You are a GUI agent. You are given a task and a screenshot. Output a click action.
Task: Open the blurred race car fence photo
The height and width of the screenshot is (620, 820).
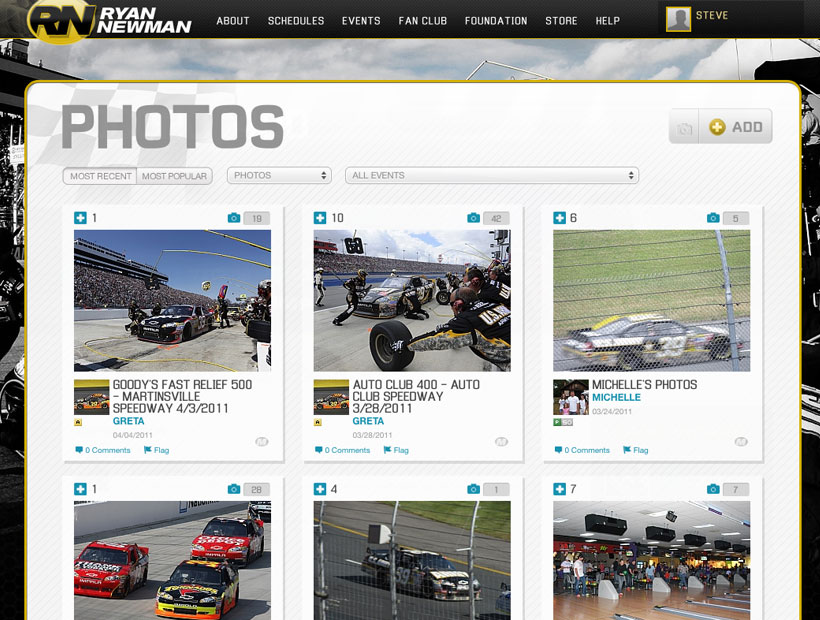point(652,301)
